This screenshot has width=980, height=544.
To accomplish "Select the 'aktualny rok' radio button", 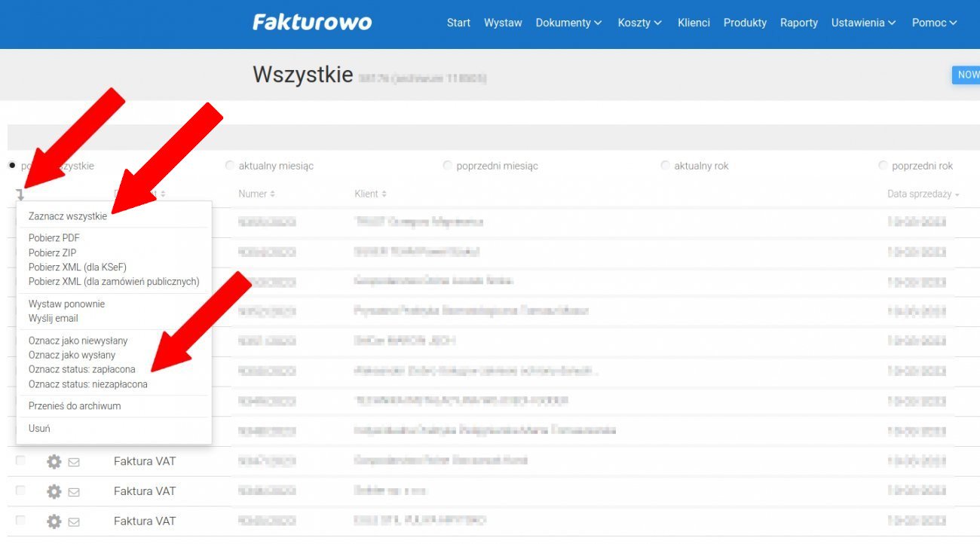I will coord(666,166).
